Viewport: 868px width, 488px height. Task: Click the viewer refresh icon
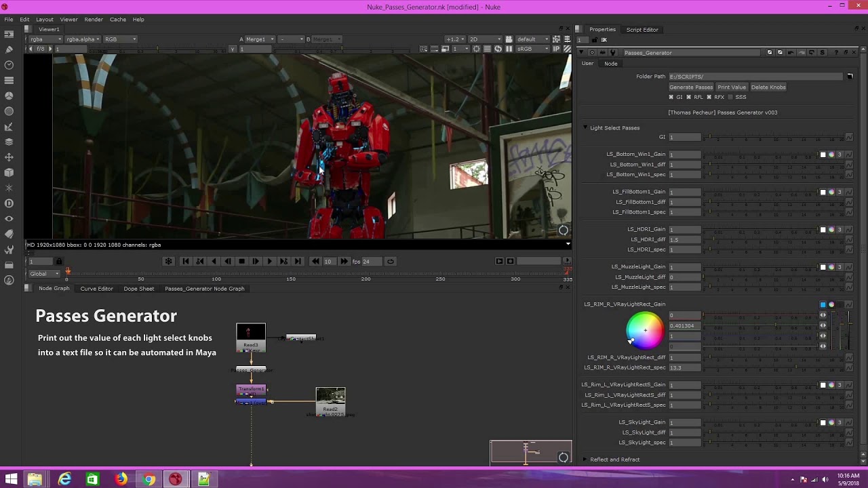(498, 49)
